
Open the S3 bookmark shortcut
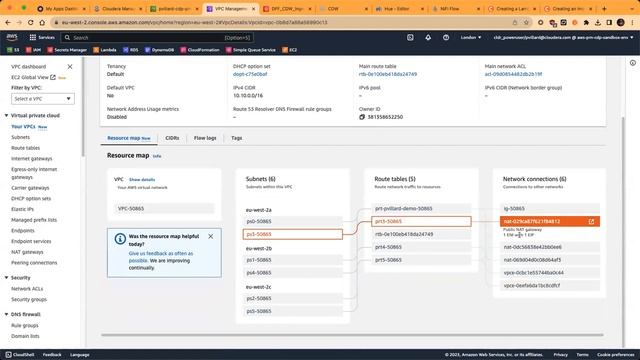click(x=13, y=50)
